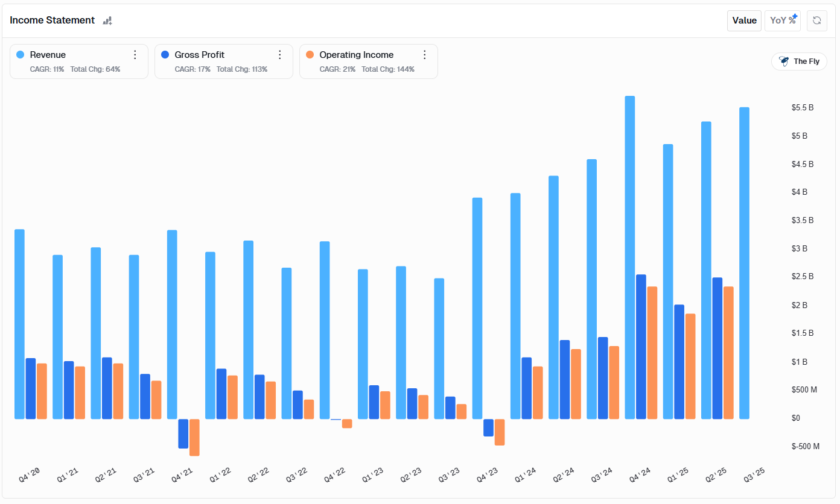Open Gross Profit three-dot options menu
This screenshot has height=504, width=840.
click(280, 55)
